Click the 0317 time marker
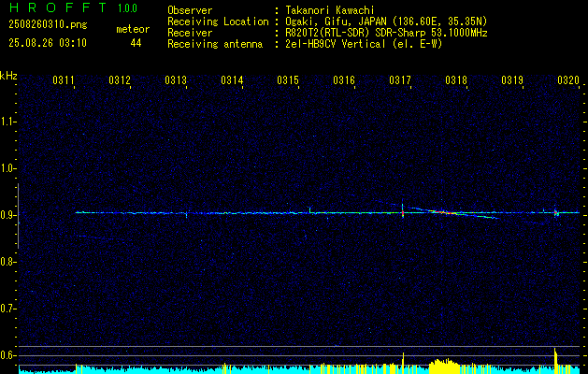Screen dimensions: 588x374 tap(400, 80)
